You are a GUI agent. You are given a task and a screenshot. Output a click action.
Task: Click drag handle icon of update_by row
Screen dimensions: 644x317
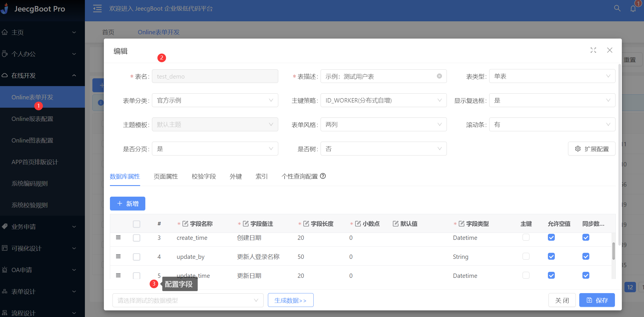click(x=118, y=256)
